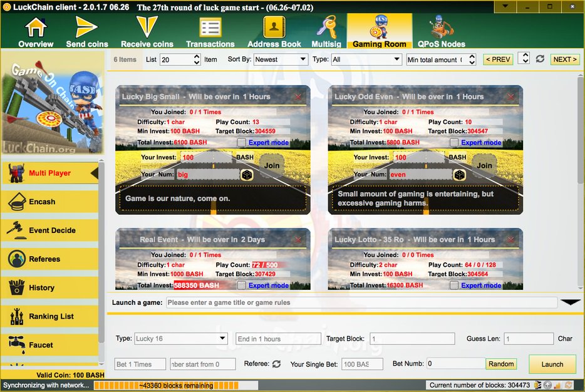Image resolution: width=585 pixels, height=392 pixels.
Task: Go to the NEXT page
Action: click(565, 59)
